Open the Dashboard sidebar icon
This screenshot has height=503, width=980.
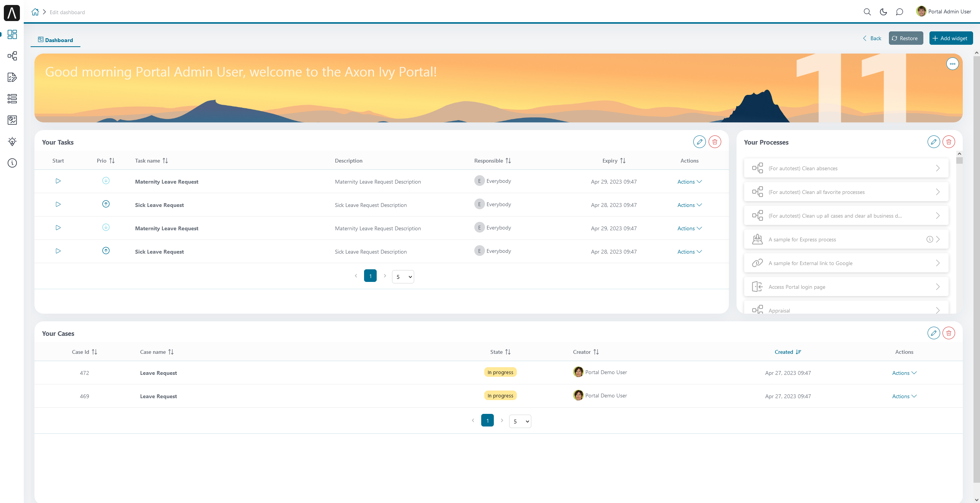tap(12, 34)
